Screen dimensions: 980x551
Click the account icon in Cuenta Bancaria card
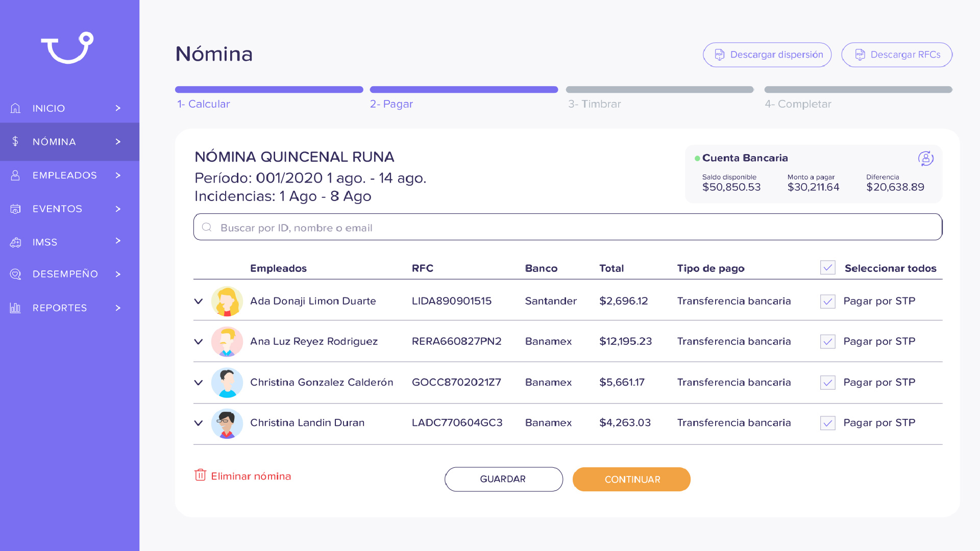click(925, 159)
